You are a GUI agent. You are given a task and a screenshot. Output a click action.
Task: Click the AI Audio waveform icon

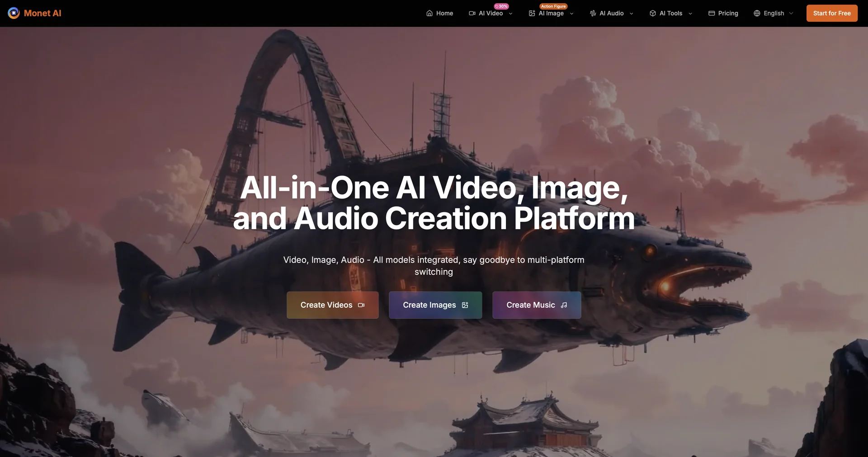593,13
